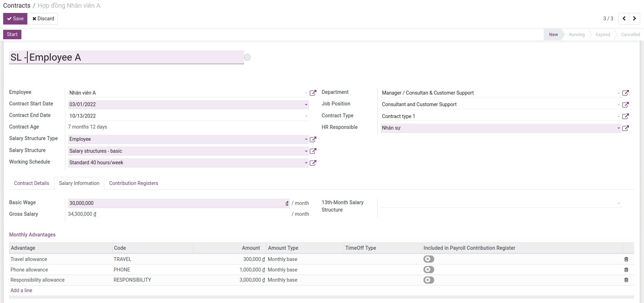This screenshot has height=303, width=644.
Task: Open Salary Structure external link icon
Action: (x=313, y=151)
